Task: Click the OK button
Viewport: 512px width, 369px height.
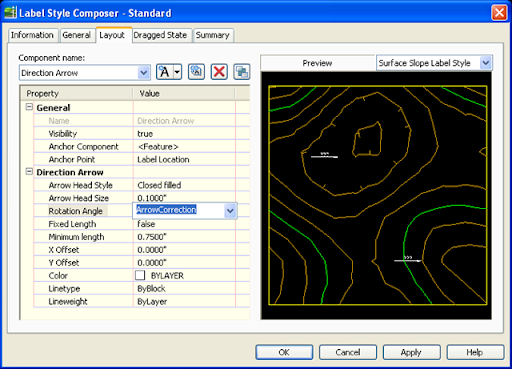Action: [284, 352]
